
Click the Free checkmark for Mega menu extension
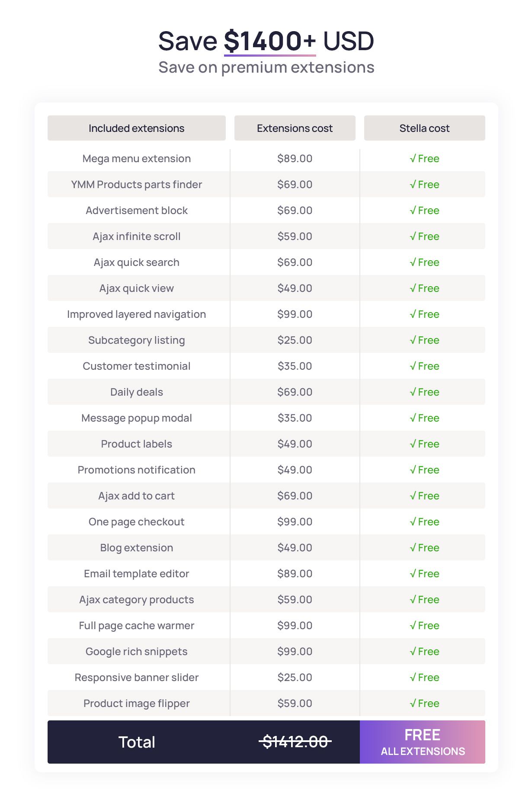[424, 159]
